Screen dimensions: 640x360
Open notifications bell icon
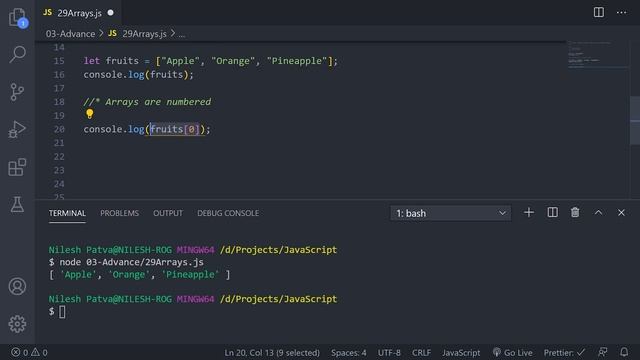[x=624, y=352]
